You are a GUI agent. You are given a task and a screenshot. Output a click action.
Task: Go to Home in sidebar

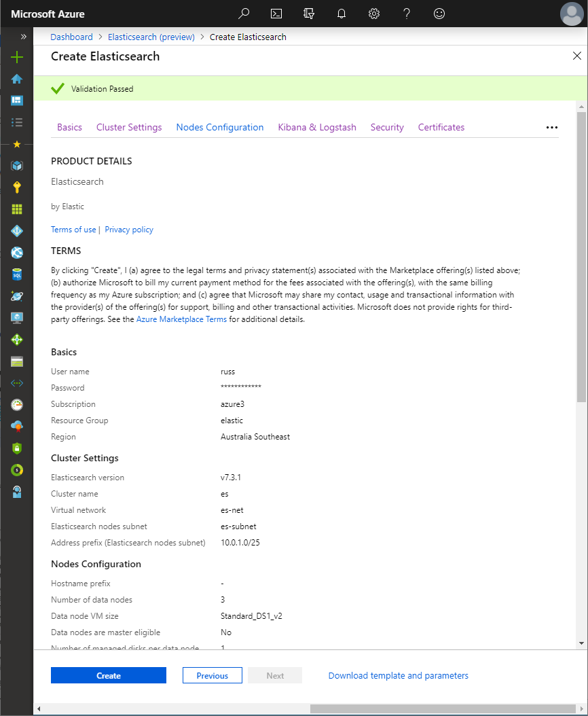(x=17, y=79)
